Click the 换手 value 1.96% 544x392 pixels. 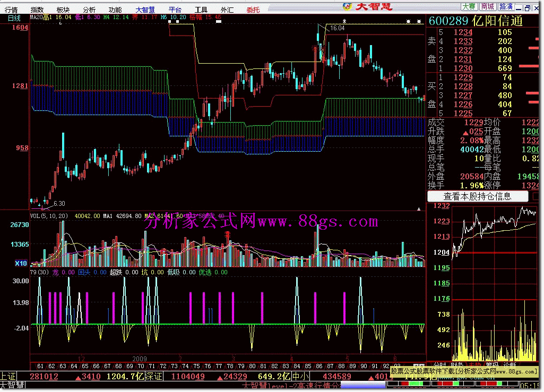click(472, 186)
